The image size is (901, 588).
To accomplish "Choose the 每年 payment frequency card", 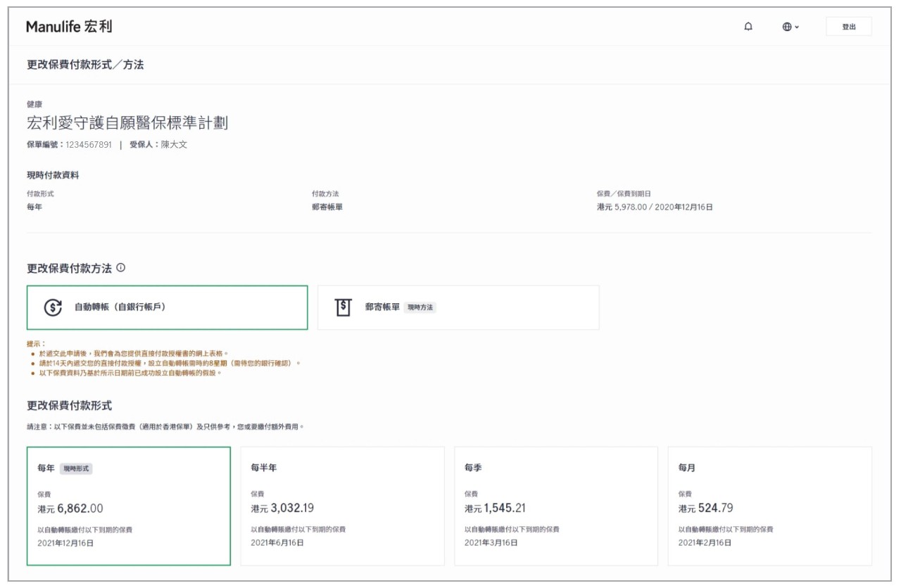I will (129, 506).
